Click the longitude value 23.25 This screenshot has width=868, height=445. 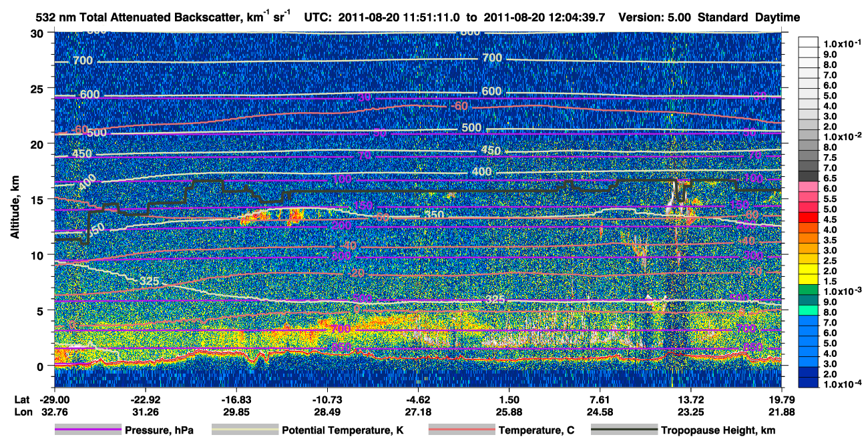point(691,412)
